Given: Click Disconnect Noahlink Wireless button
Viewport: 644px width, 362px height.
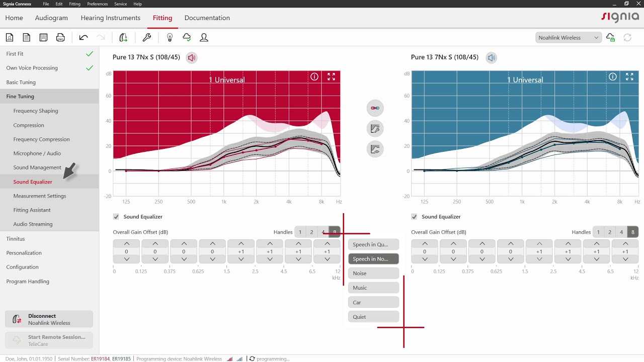Looking at the screenshot, I should [49, 319].
